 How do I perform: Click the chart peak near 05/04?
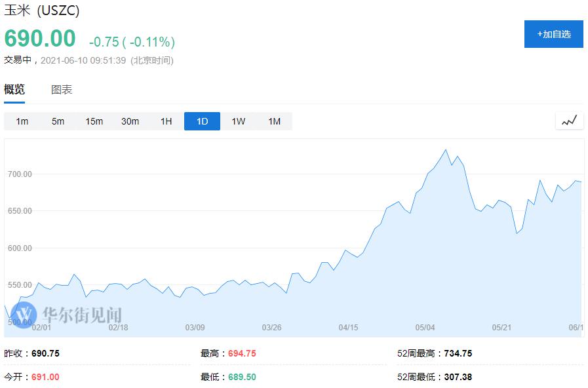(446, 150)
